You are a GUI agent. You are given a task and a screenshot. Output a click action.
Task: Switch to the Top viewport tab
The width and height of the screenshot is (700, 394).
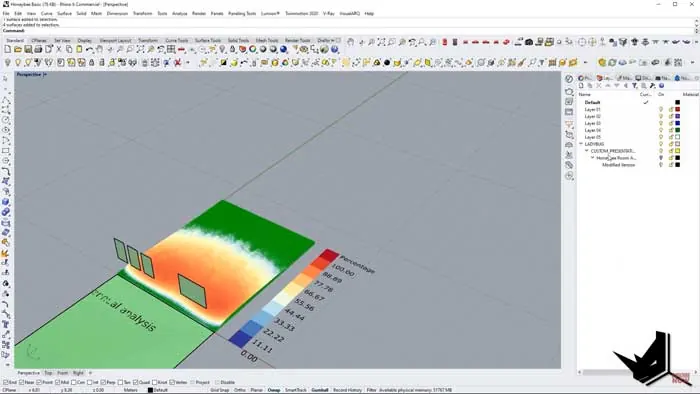(48, 373)
